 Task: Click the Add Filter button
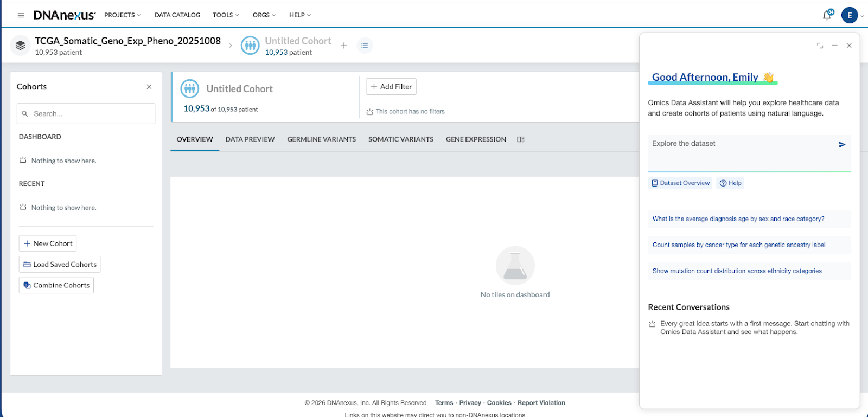391,87
